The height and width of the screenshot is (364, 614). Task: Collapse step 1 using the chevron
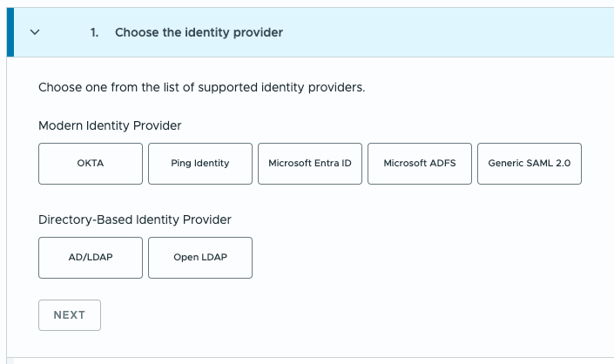click(35, 32)
